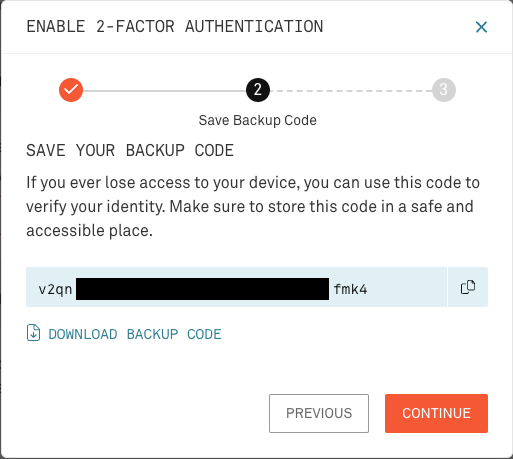Image resolution: width=513 pixels, height=459 pixels.
Task: Click the download file icon
Action: click(33, 333)
